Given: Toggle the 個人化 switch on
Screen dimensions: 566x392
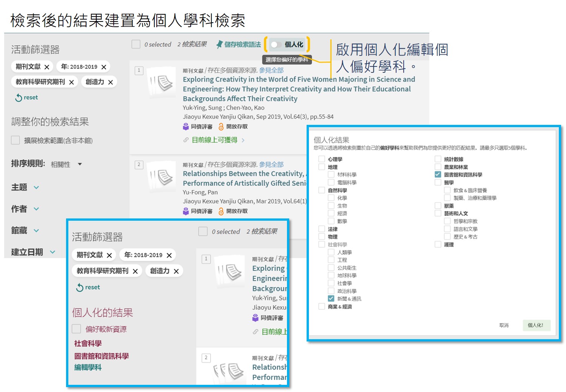Looking at the screenshot, I should point(275,45).
